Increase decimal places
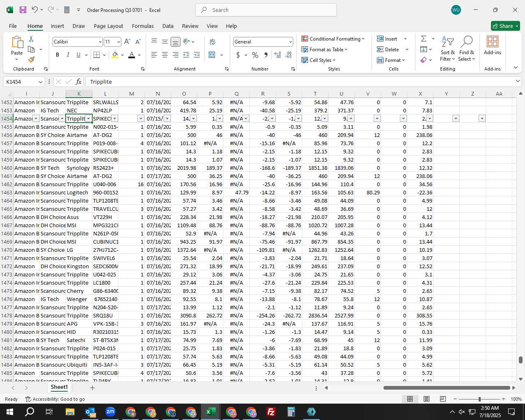525x420 pixels. click(278, 55)
